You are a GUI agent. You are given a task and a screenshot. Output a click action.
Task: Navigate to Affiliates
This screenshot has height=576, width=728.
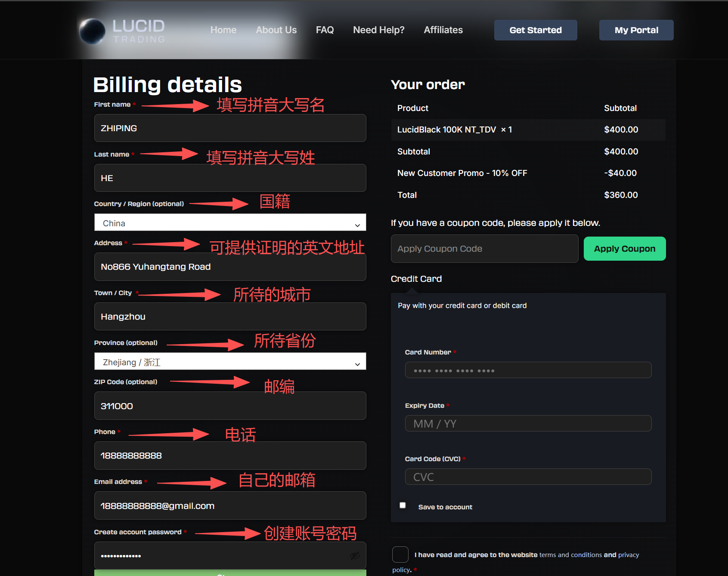(443, 30)
